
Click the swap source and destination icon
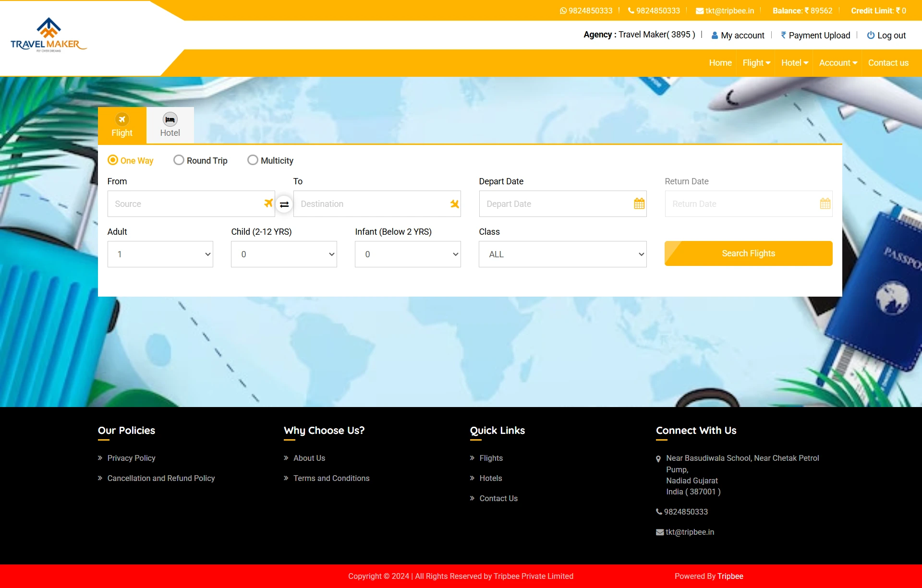tap(284, 204)
